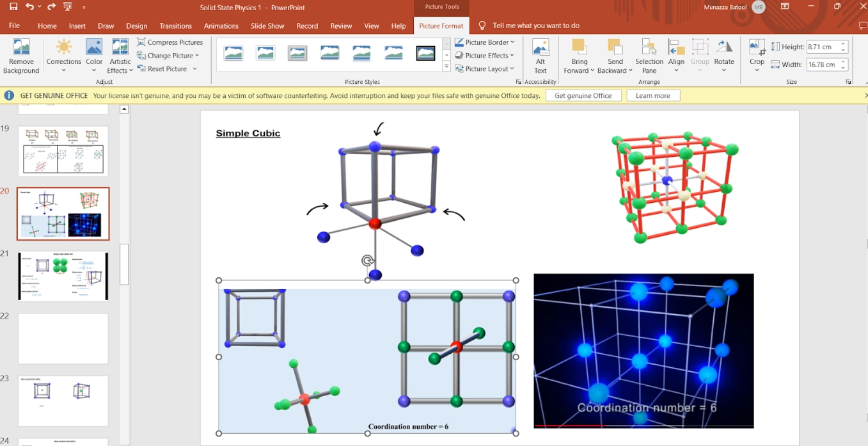Screen dimensions: 868x446
Task: Open Crop dropdown arrow
Action: (x=757, y=70)
